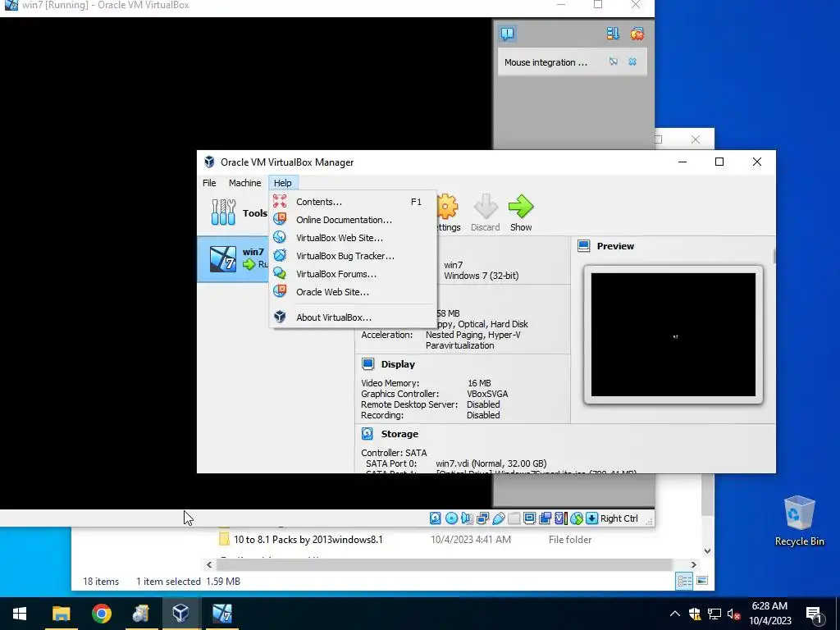Click the VM preview thumbnail
This screenshot has width=840, height=630.
pos(673,335)
